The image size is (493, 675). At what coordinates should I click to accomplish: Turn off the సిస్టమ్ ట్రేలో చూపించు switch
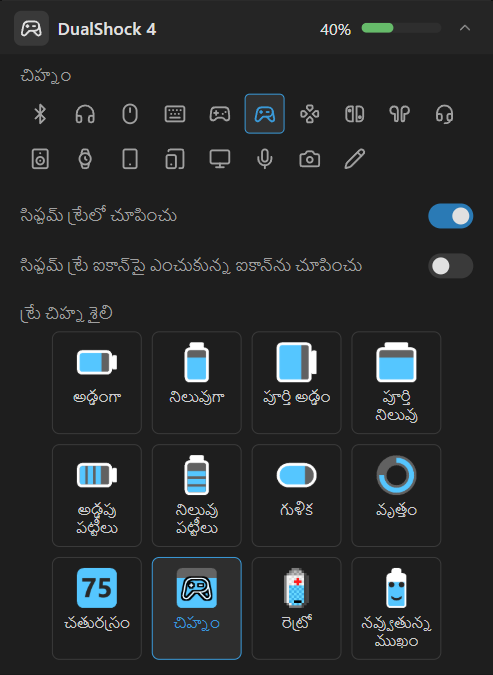(x=450, y=216)
